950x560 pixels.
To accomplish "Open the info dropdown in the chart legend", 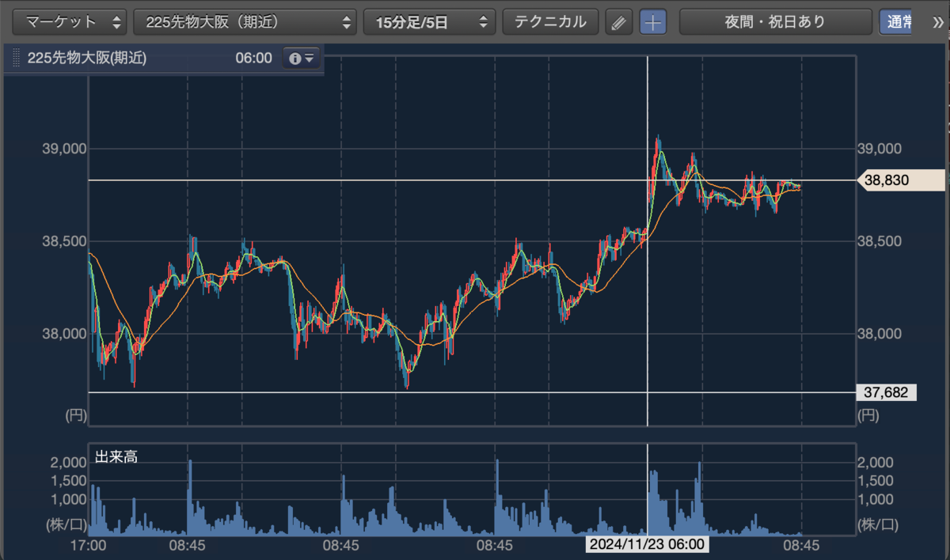I will tap(302, 58).
